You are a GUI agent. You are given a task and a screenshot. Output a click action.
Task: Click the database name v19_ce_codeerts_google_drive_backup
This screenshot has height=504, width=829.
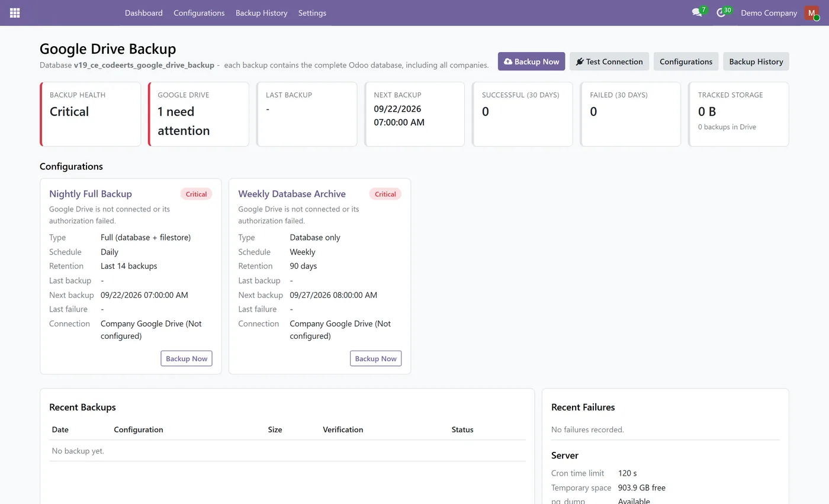pos(144,65)
